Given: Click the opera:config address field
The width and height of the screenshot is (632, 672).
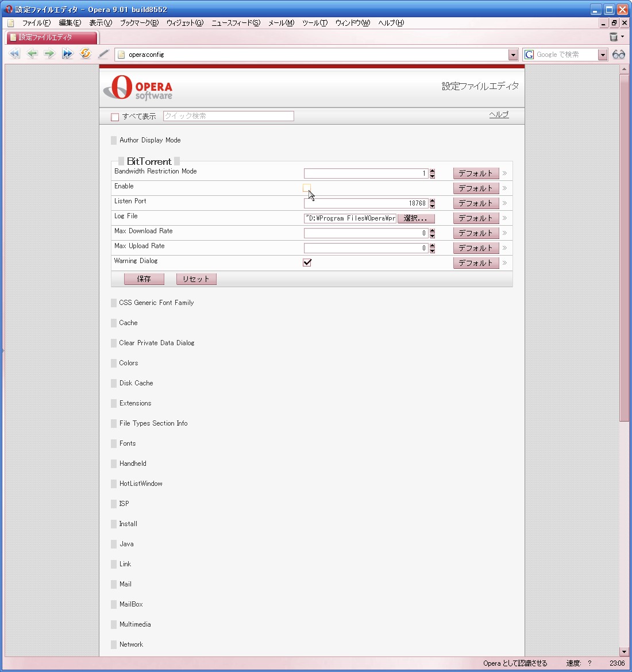Looking at the screenshot, I should tap(317, 55).
